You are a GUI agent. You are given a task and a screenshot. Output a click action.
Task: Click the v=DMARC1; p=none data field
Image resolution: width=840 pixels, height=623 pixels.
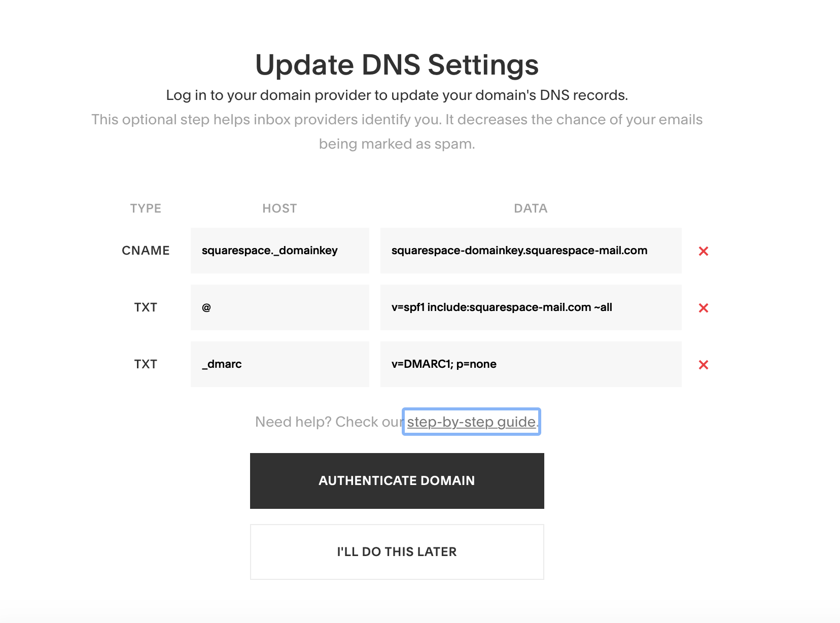(531, 364)
